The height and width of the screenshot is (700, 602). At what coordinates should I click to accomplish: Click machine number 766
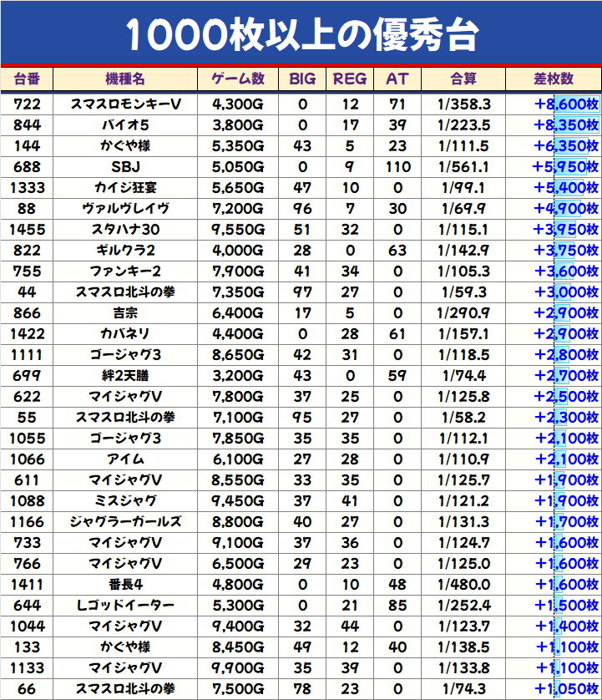click(x=27, y=563)
